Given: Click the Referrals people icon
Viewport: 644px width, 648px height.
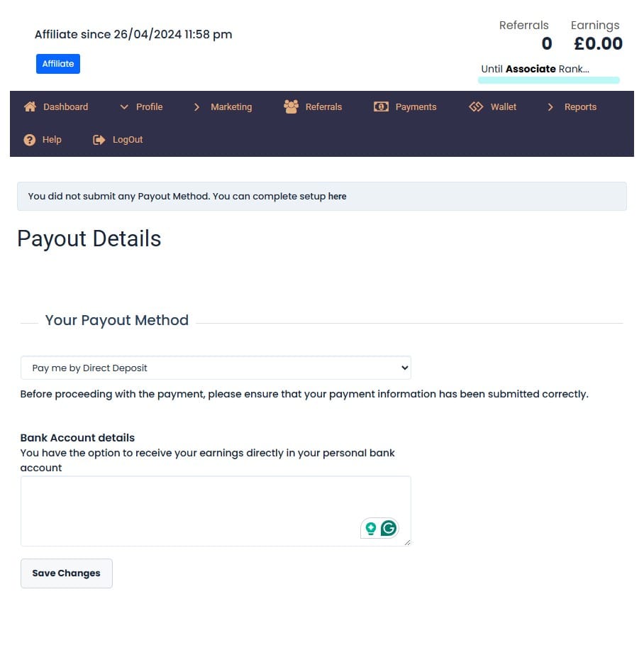Looking at the screenshot, I should pos(291,107).
